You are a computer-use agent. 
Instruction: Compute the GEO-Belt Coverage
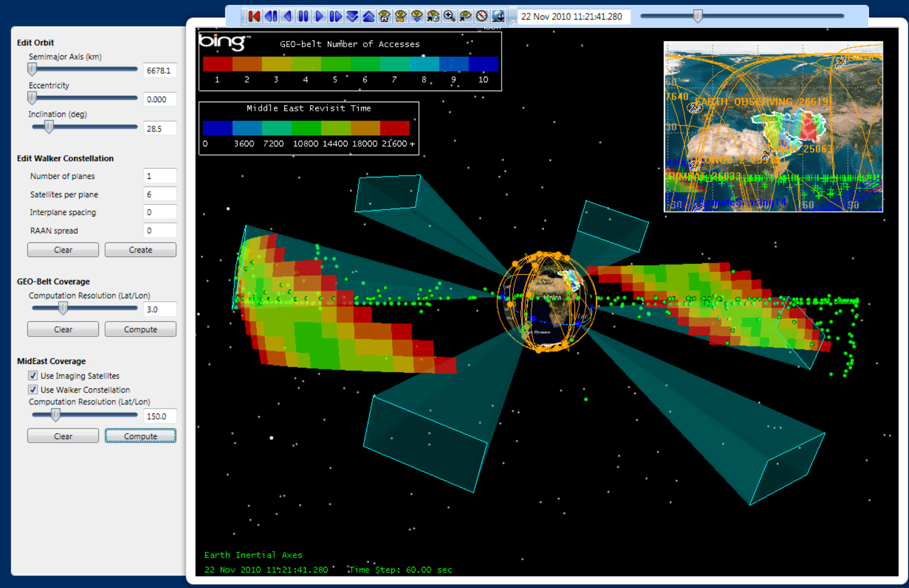140,329
